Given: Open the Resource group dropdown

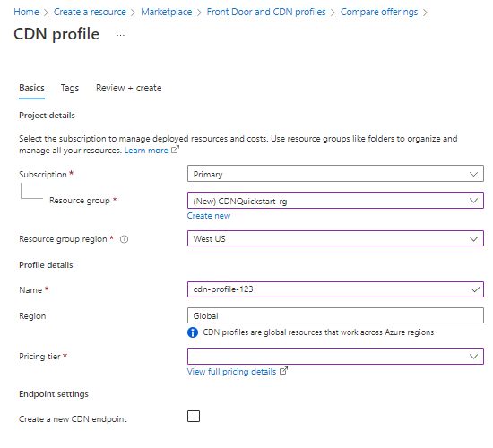Looking at the screenshot, I should coord(335,201).
